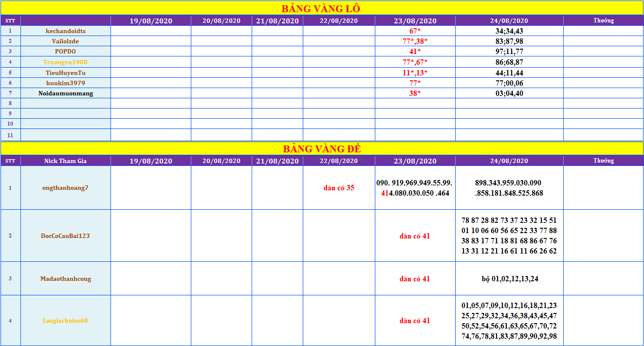The image size is (644, 346).
Task: Select the 23/08/2020 header in LÔ table
Action: point(415,21)
